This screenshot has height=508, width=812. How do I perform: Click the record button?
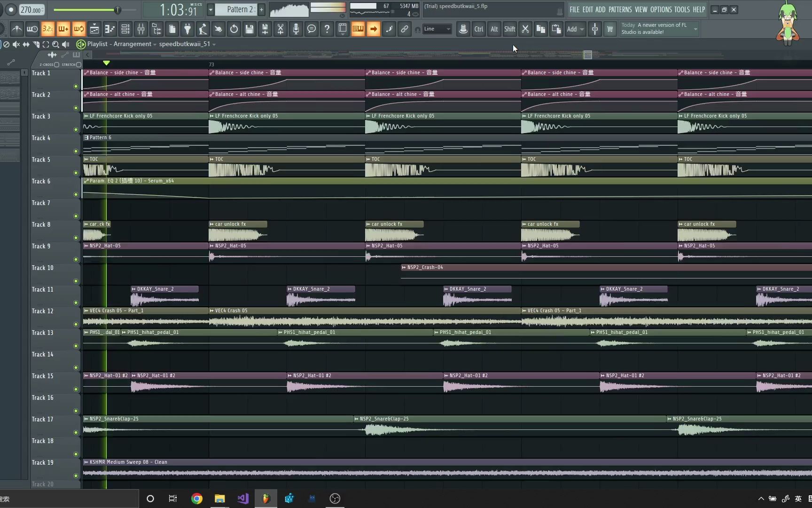tap(10, 10)
